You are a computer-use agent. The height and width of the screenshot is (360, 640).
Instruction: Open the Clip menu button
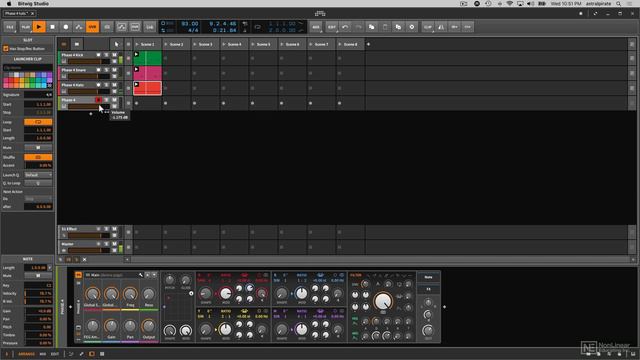click(x=427, y=27)
